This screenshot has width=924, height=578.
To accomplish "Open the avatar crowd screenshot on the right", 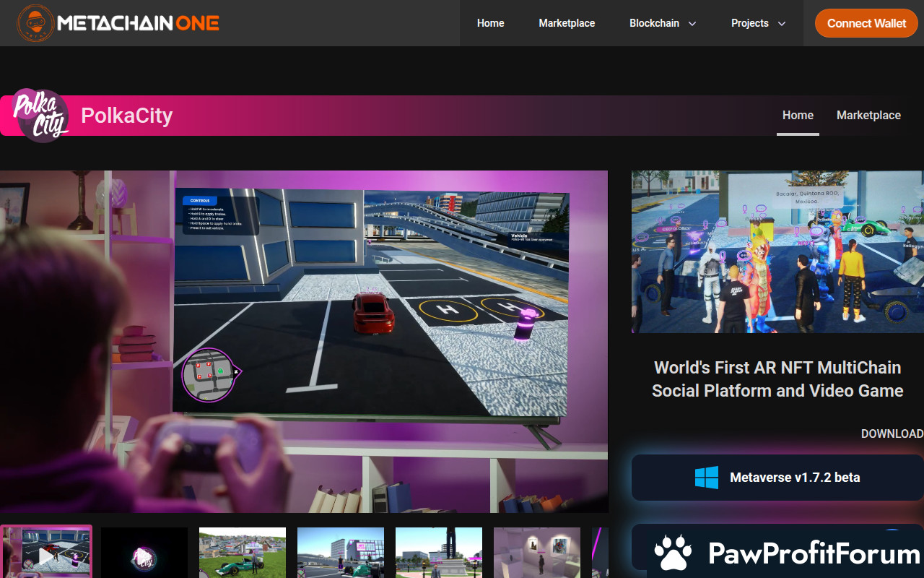I will [x=777, y=251].
